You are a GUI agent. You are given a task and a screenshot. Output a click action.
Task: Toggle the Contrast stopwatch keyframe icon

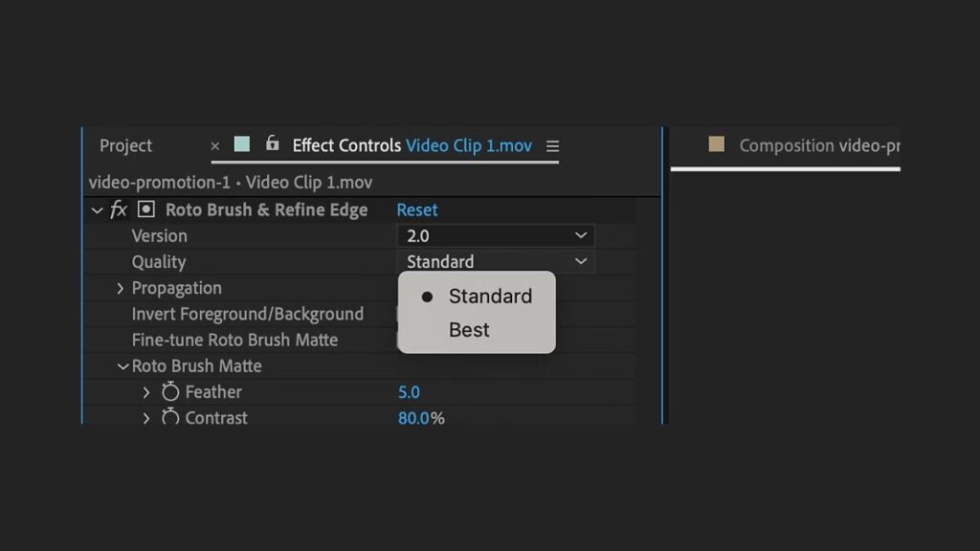(170, 417)
